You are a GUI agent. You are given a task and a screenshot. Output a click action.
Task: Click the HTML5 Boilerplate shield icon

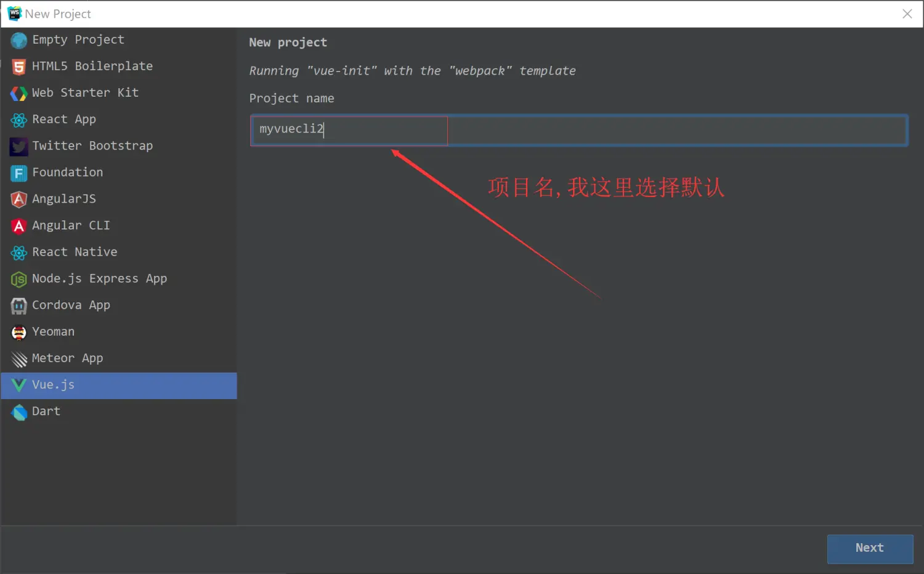coord(19,67)
